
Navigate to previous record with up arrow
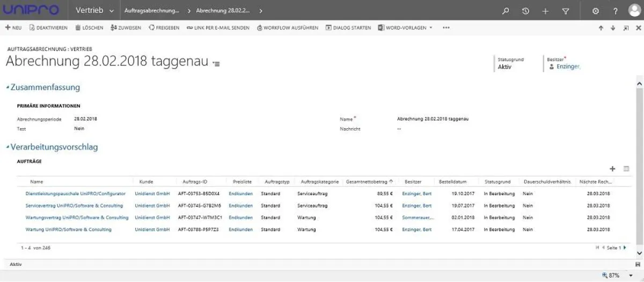point(601,28)
